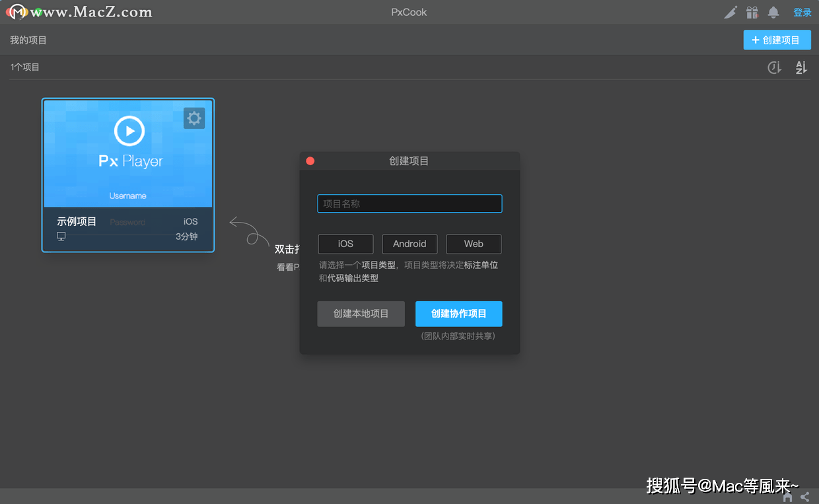Open the gear settings on Px Player card
This screenshot has width=819, height=504.
[x=194, y=118]
